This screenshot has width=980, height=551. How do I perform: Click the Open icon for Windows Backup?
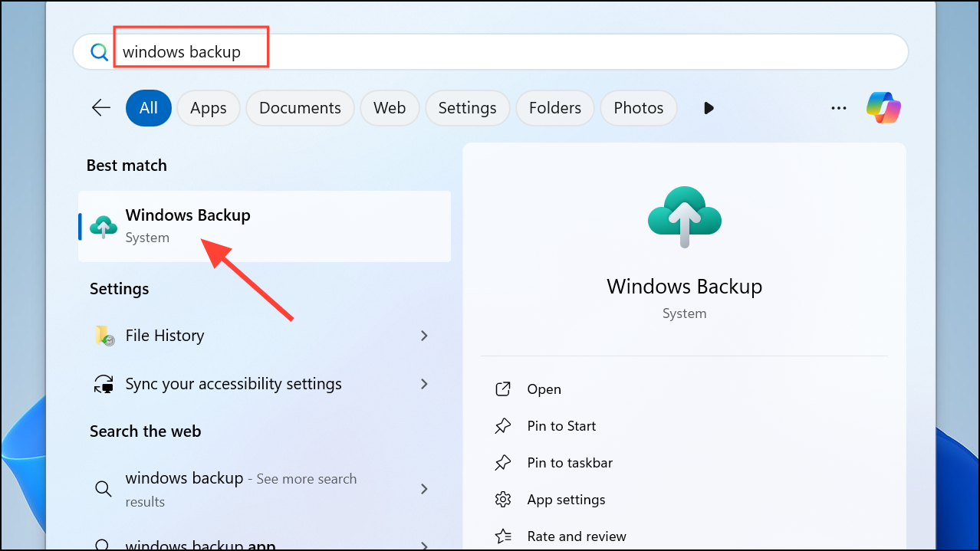(x=503, y=389)
